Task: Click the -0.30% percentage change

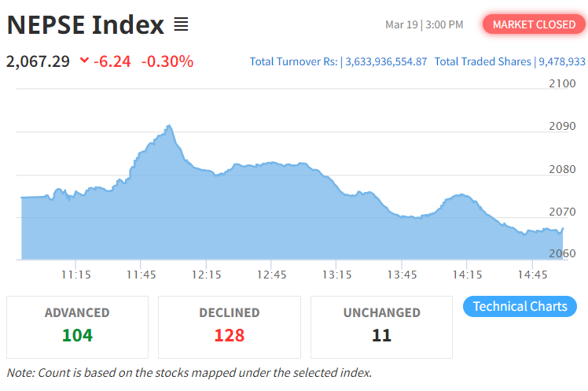Action: pyautogui.click(x=167, y=61)
